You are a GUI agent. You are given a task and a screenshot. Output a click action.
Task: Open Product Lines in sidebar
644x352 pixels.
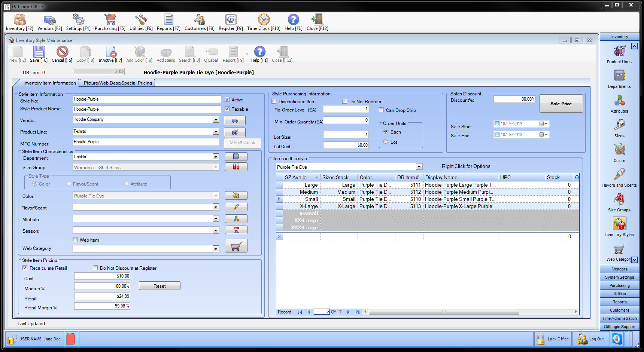(619, 54)
